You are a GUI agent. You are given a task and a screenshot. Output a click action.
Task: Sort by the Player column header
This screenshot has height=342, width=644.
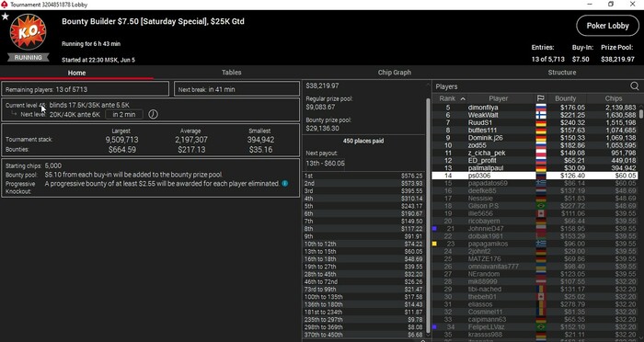499,98
